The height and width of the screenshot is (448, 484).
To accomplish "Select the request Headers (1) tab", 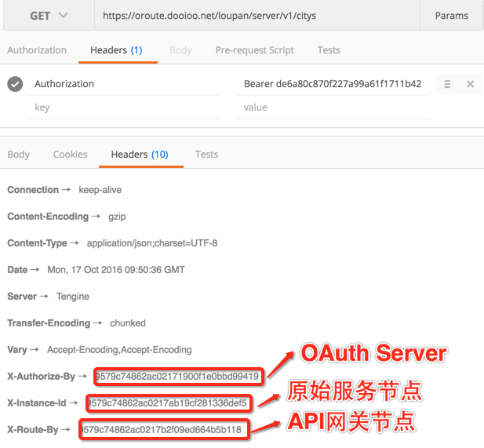I will tap(116, 50).
